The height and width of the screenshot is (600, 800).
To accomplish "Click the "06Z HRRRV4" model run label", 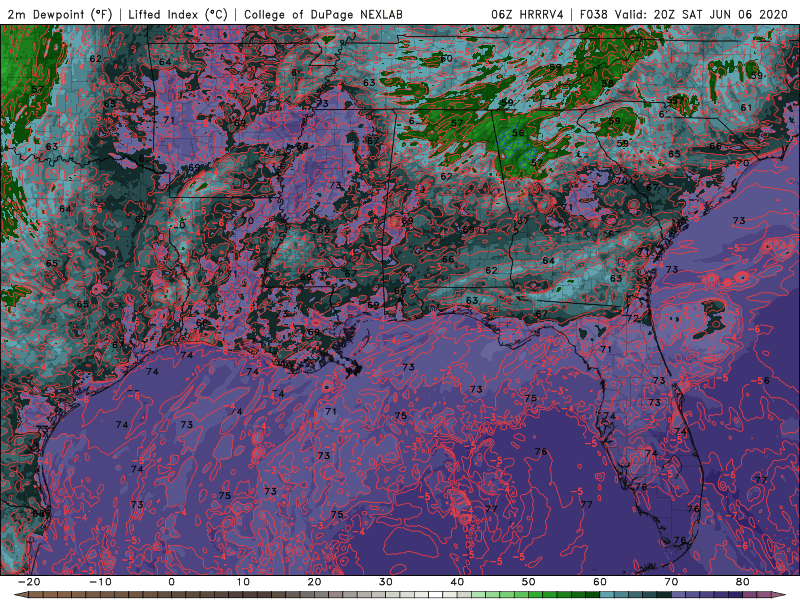I will (527, 14).
